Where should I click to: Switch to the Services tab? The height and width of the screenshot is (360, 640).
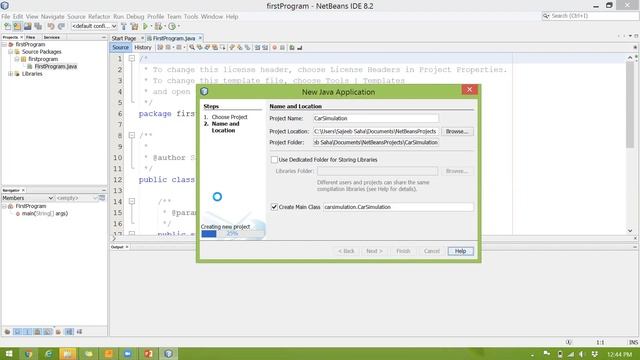pyautogui.click(x=52, y=37)
